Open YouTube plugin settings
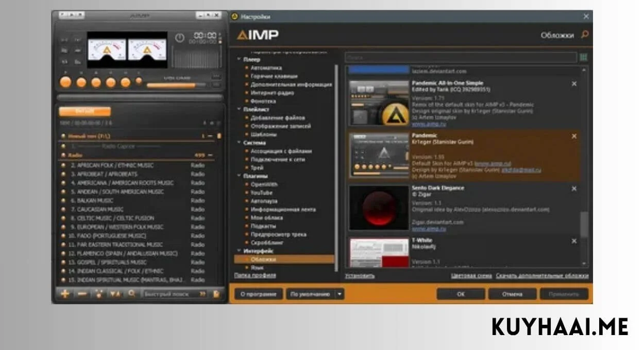This screenshot has width=644, height=350. tap(262, 192)
